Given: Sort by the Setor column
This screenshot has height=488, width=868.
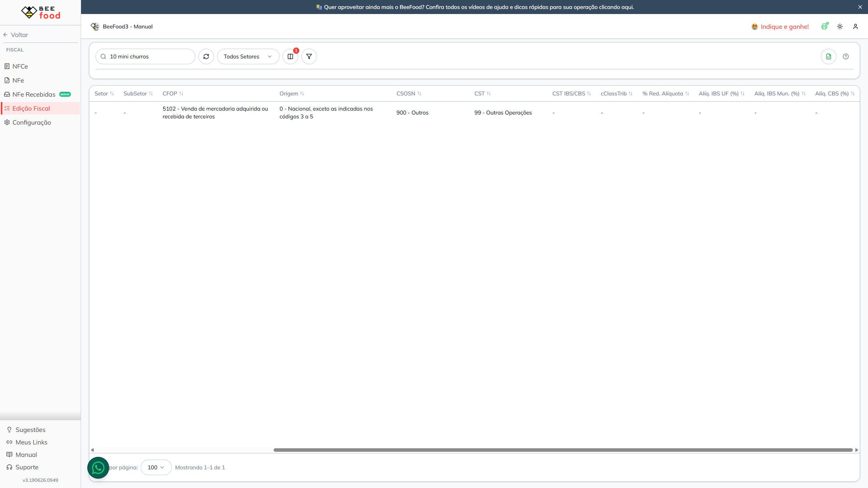Looking at the screenshot, I should coord(104,93).
